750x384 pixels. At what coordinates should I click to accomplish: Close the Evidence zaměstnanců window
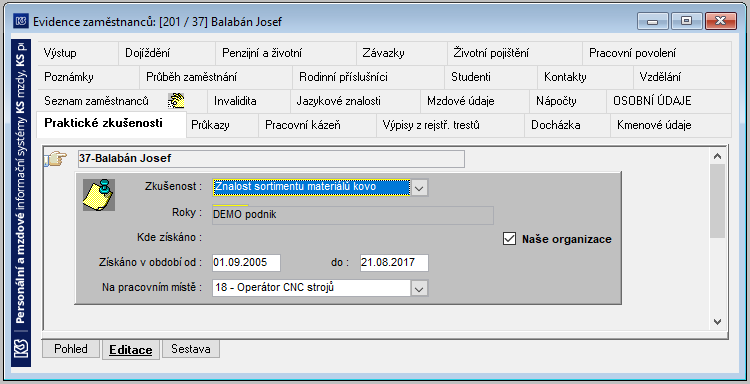[720, 21]
